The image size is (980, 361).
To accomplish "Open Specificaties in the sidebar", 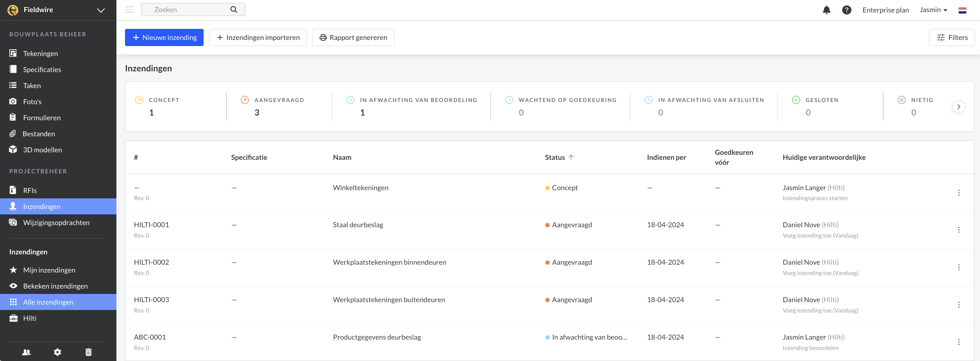I will [x=58, y=69].
